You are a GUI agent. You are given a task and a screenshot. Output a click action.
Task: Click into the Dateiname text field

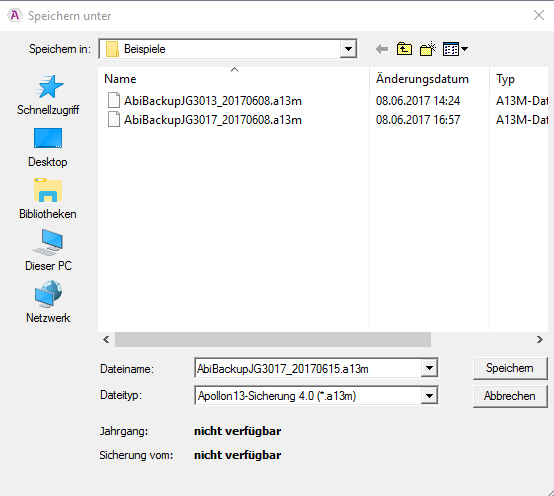tap(308, 368)
